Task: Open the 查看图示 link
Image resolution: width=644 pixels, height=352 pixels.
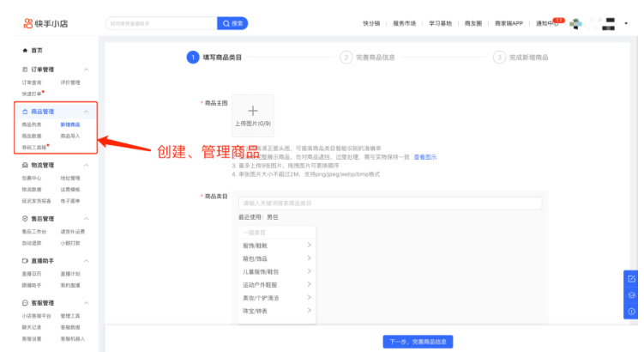Action: (x=425, y=157)
